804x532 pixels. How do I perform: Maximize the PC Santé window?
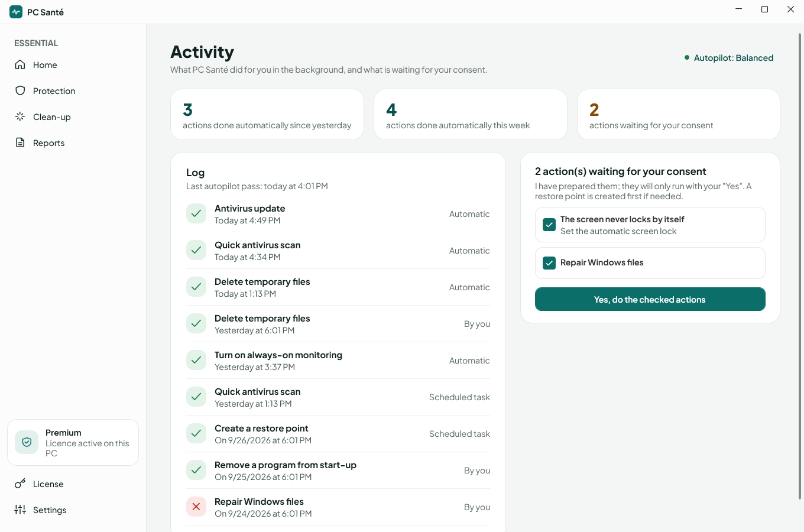[764, 9]
